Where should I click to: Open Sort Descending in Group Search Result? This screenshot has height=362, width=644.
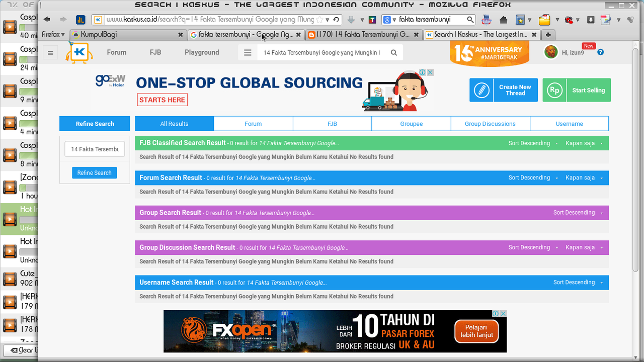tap(578, 213)
